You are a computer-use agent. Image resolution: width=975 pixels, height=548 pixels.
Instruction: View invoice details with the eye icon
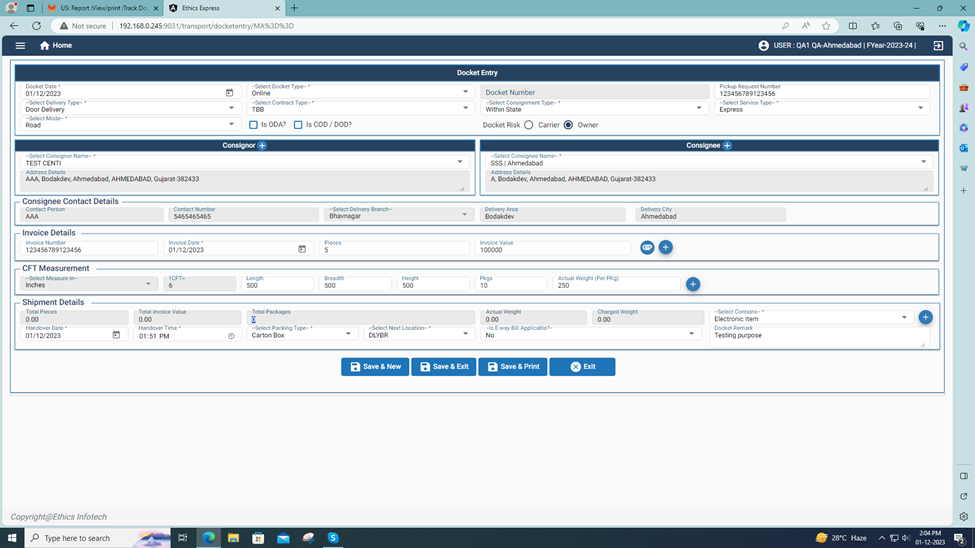(x=647, y=247)
